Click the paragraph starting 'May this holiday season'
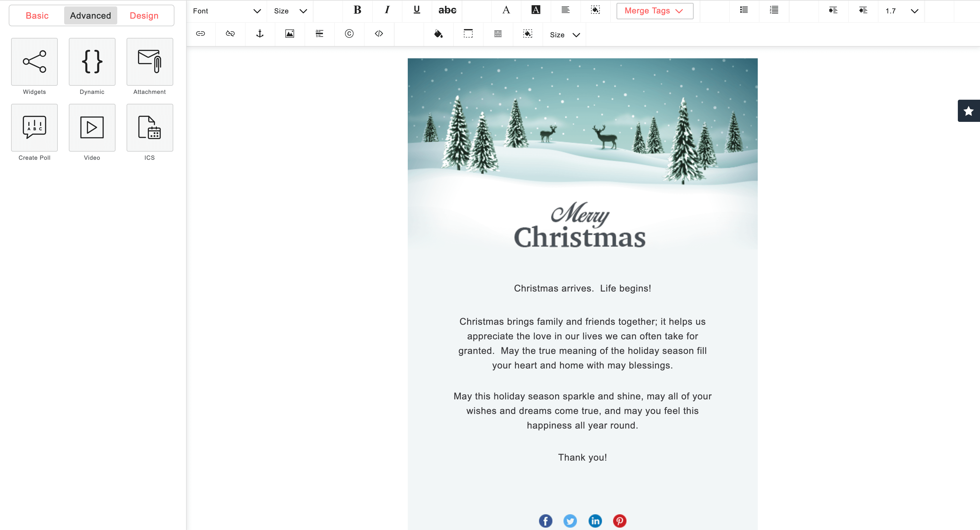 (582, 410)
